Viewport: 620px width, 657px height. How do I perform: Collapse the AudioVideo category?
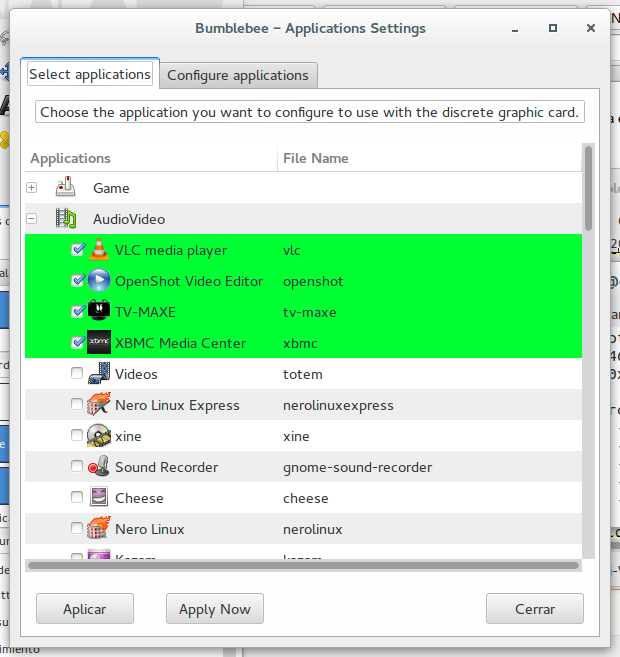(x=32, y=219)
